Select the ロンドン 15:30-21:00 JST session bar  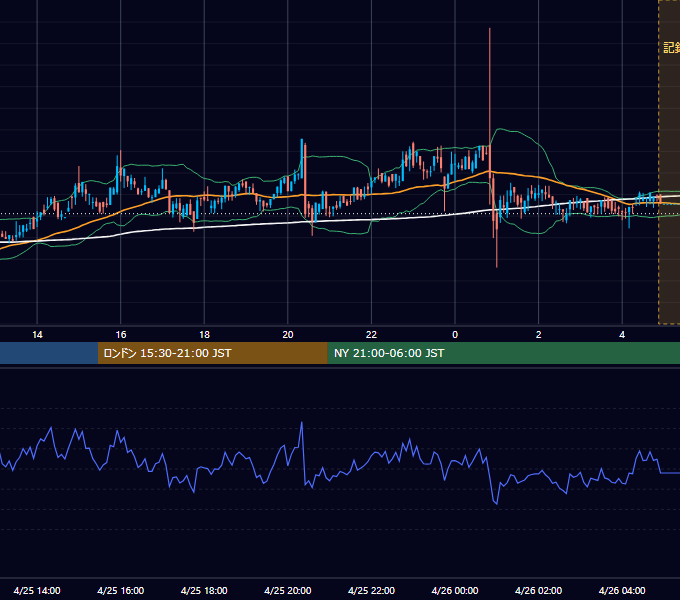point(212,353)
